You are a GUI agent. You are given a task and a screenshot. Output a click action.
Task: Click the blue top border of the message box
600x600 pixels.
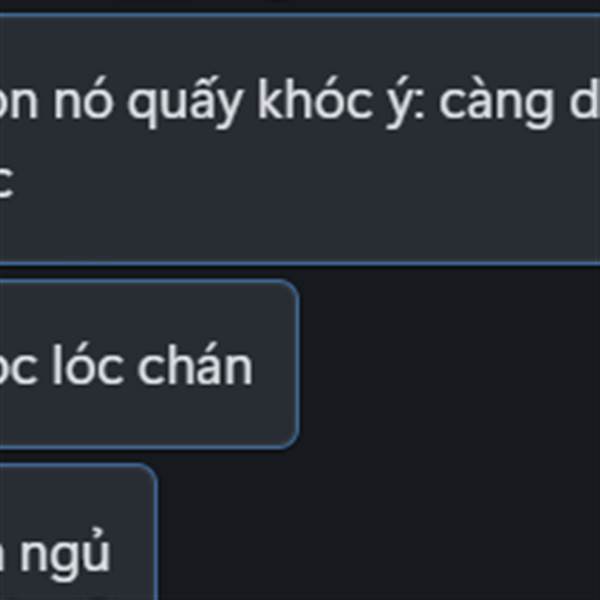300,15
